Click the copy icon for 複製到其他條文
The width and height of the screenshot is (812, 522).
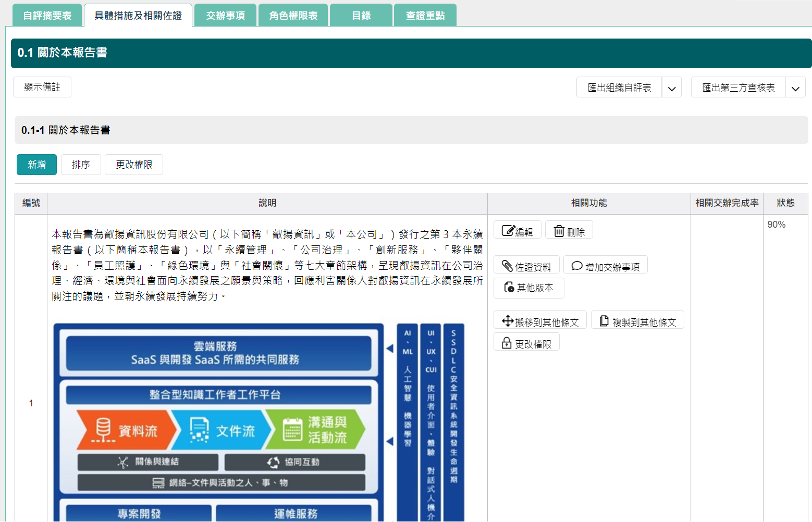click(x=604, y=321)
